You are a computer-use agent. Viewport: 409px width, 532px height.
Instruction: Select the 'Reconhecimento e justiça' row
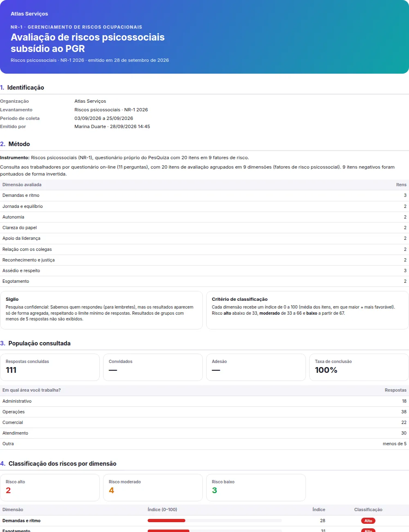[x=204, y=260]
